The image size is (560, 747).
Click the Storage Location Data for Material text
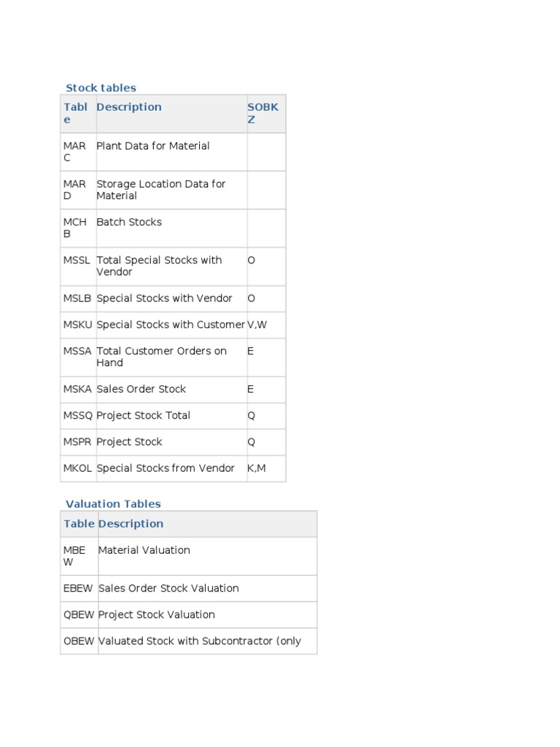(x=161, y=190)
